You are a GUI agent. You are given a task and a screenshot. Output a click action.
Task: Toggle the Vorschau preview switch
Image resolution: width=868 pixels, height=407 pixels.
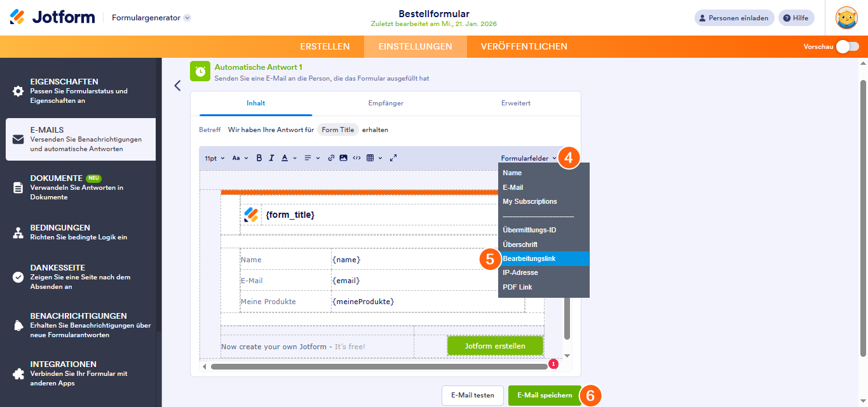pyautogui.click(x=847, y=46)
